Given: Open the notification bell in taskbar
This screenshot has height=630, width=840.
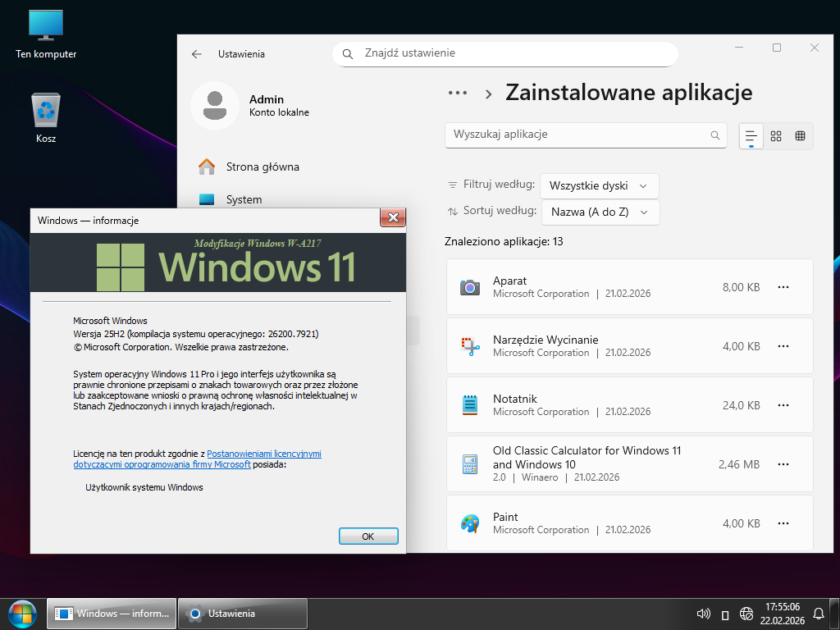Looking at the screenshot, I should pyautogui.click(x=818, y=614).
